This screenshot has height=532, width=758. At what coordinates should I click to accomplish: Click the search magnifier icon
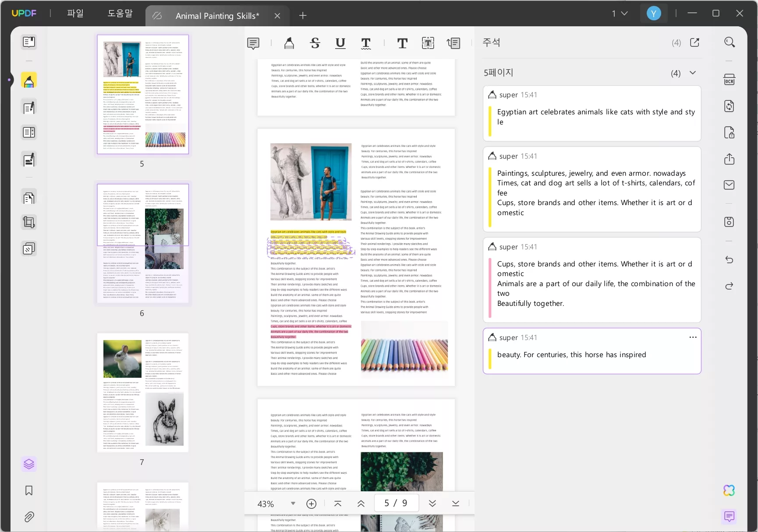729,42
